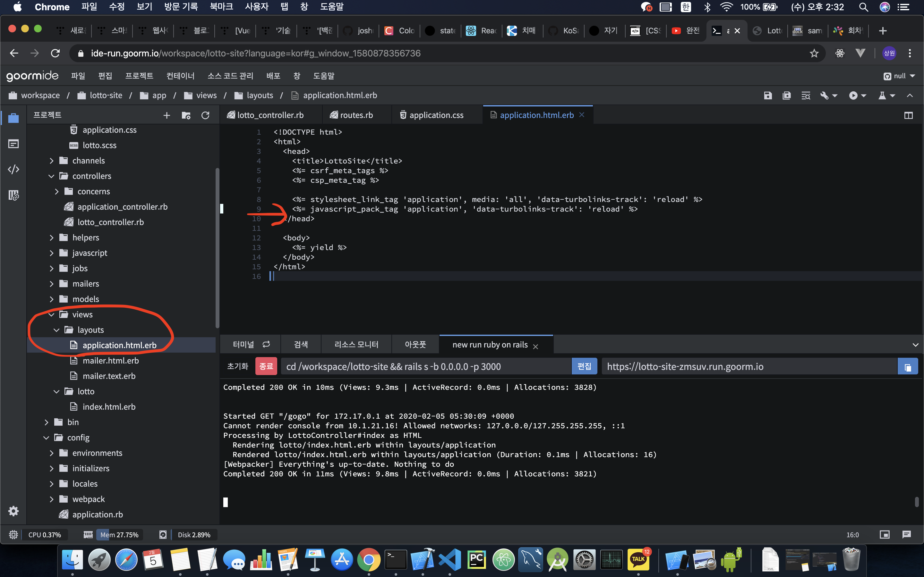The image size is (924, 577).
Task: Copy the run URL with the copy icon
Action: click(x=908, y=367)
